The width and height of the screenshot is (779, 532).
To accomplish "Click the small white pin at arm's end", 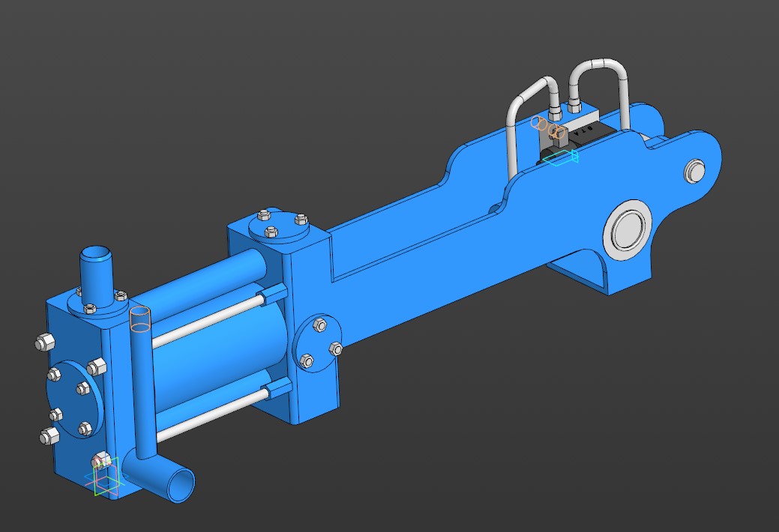I will tap(694, 171).
